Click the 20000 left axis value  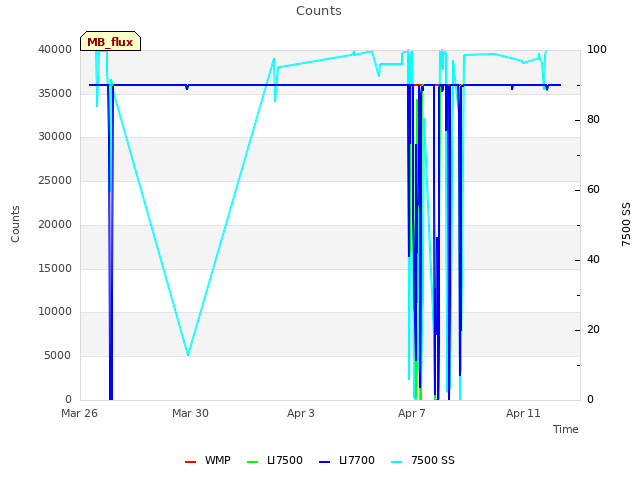coord(55,224)
